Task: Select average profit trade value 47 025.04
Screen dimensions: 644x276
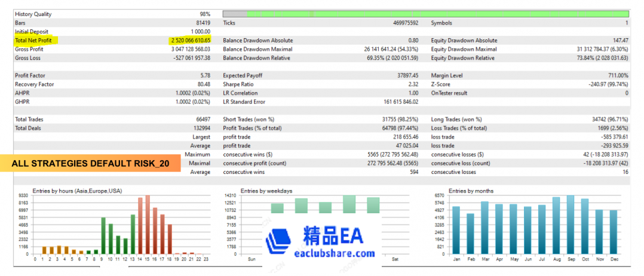Action: tap(407, 146)
